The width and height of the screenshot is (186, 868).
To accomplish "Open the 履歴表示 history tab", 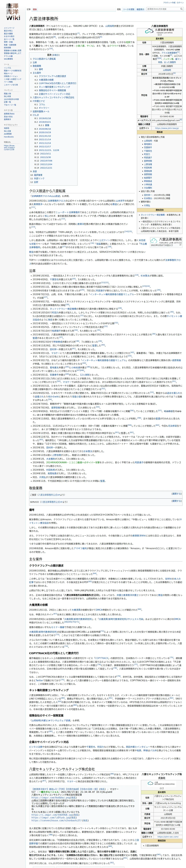I will [x=140, y=9].
